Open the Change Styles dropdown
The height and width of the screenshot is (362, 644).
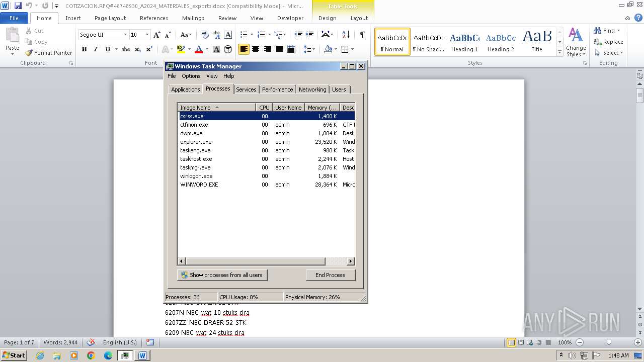point(576,42)
